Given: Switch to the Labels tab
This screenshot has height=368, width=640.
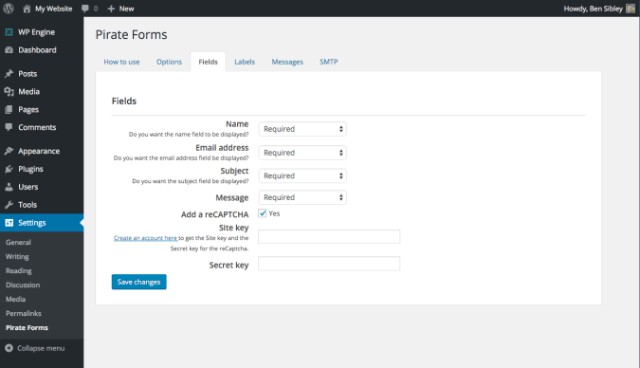Looking at the screenshot, I should click(x=244, y=62).
